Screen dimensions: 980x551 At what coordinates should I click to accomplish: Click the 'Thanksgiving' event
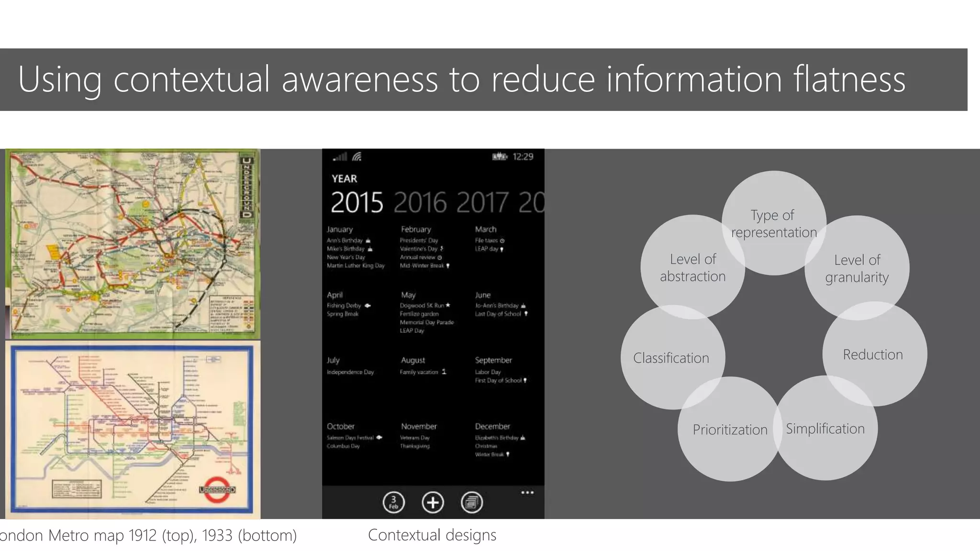[415, 446]
